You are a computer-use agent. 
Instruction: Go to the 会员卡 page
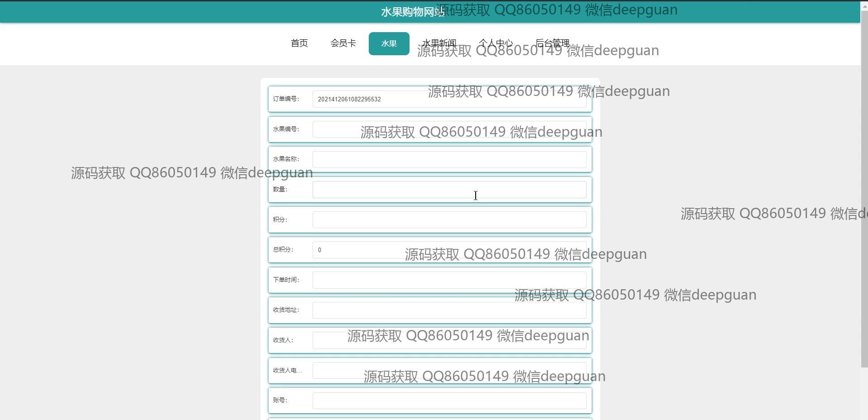click(x=343, y=43)
